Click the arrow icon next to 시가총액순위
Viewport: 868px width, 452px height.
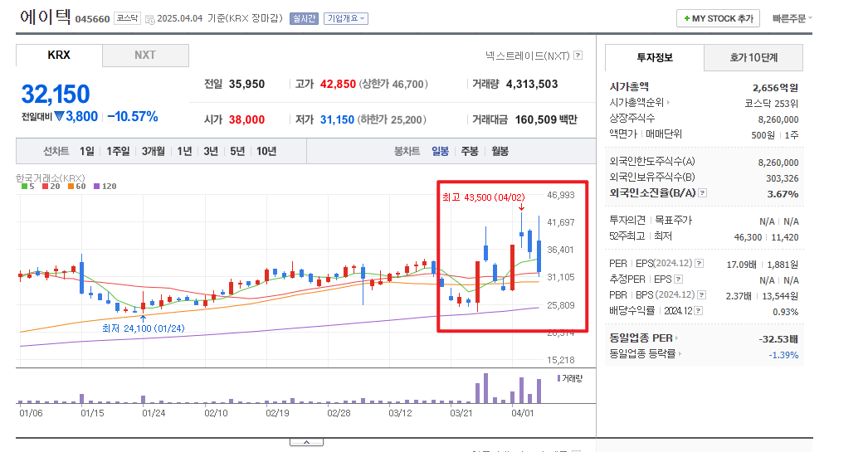pos(668,102)
